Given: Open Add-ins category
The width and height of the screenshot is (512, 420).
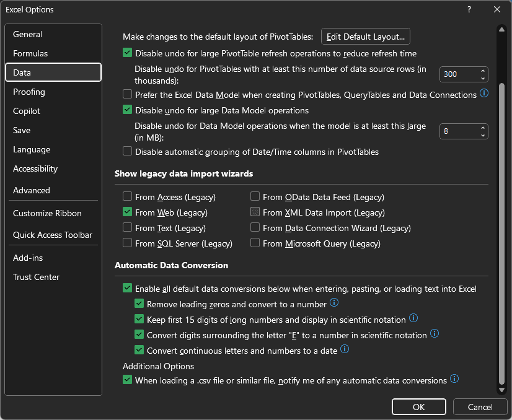Looking at the screenshot, I should pos(53,258).
